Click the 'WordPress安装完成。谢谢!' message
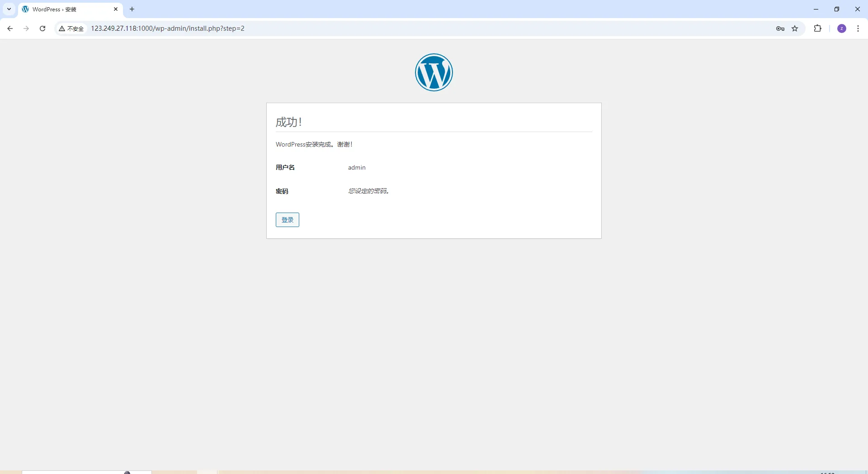 pos(314,144)
